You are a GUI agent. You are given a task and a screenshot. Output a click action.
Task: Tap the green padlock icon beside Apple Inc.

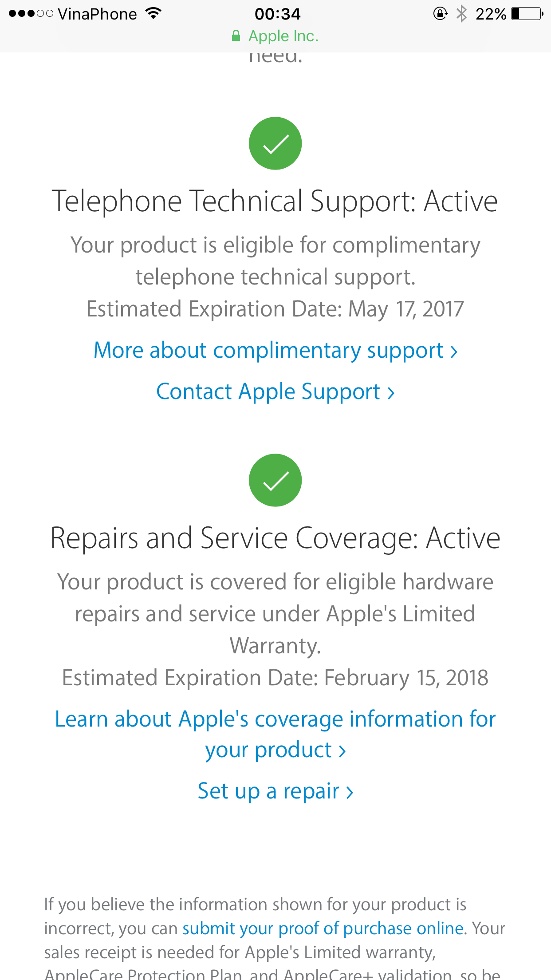coord(236,36)
